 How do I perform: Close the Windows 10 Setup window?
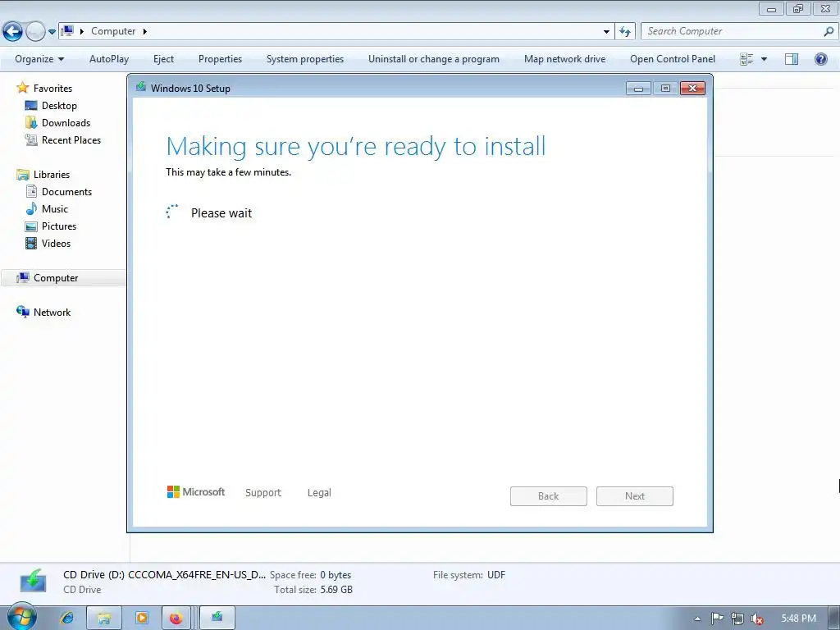click(x=692, y=89)
